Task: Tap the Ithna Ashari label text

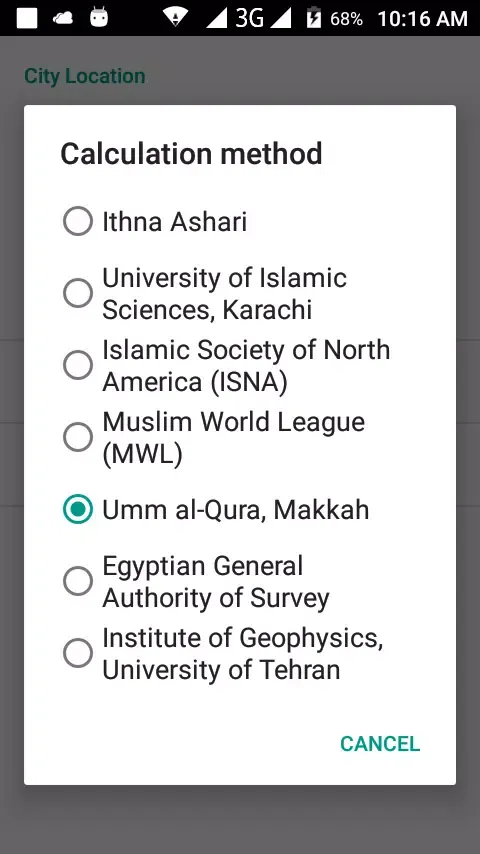Action: pyautogui.click(x=175, y=222)
